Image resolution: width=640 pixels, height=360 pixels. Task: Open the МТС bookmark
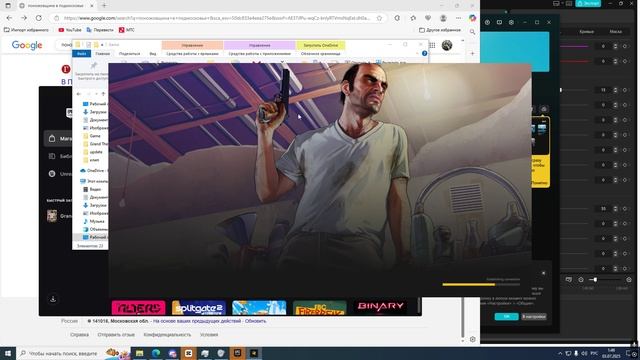pyautogui.click(x=127, y=30)
